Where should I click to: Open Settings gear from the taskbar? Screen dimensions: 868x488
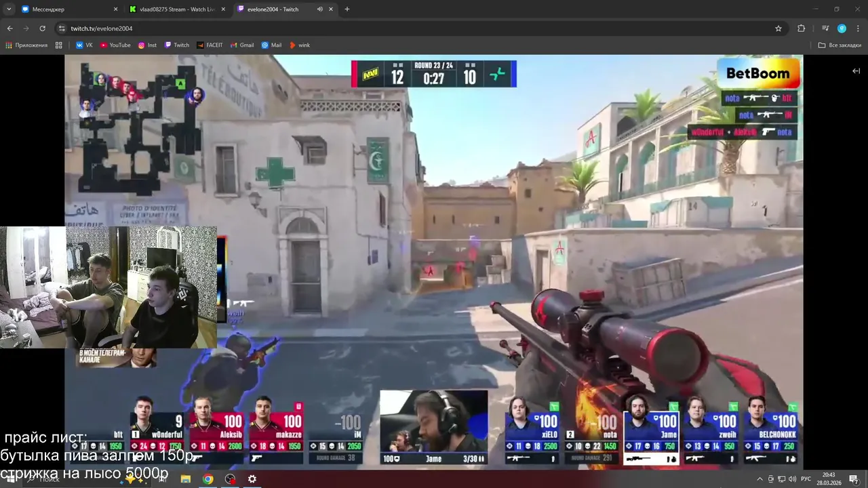pos(252,479)
